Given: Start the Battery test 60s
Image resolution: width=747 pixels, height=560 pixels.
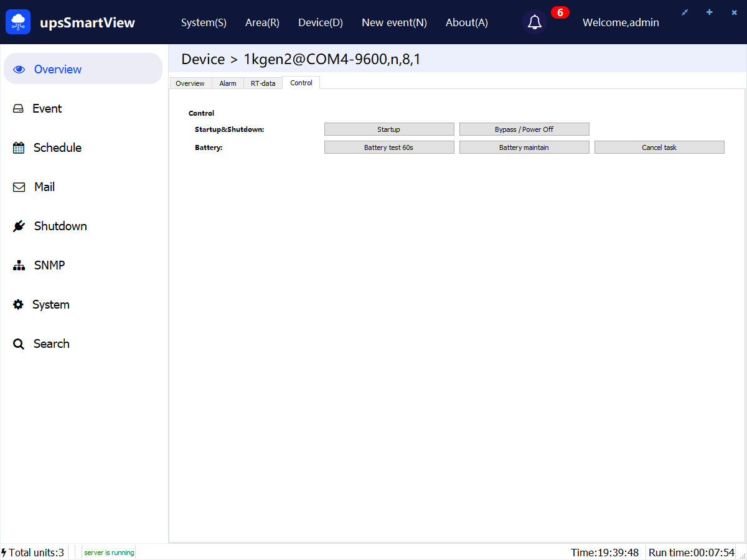Looking at the screenshot, I should tap(389, 147).
